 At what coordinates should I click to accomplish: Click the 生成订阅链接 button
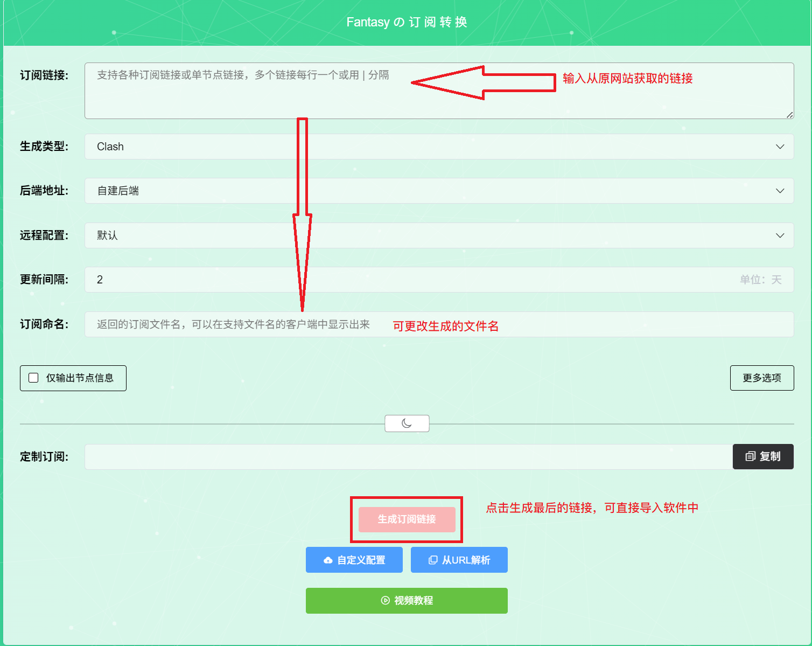407,519
